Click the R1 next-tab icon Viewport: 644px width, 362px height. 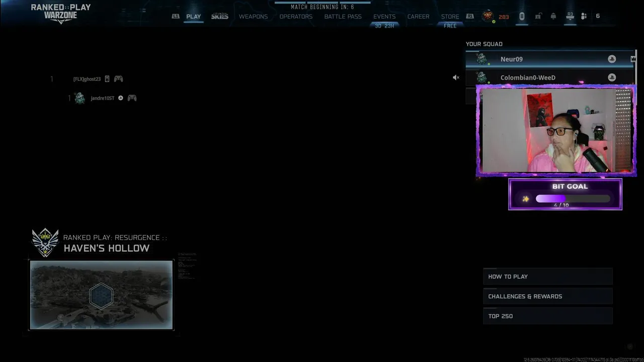coord(469,16)
